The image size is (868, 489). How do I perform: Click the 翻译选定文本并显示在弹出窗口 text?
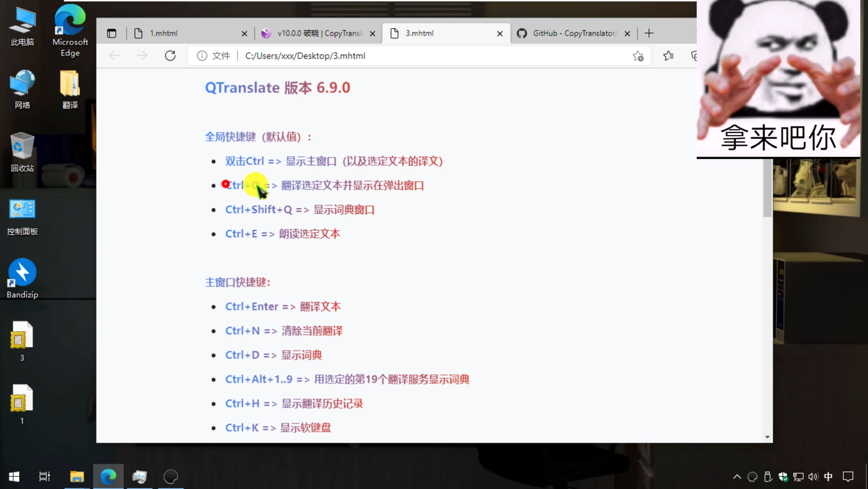point(352,186)
